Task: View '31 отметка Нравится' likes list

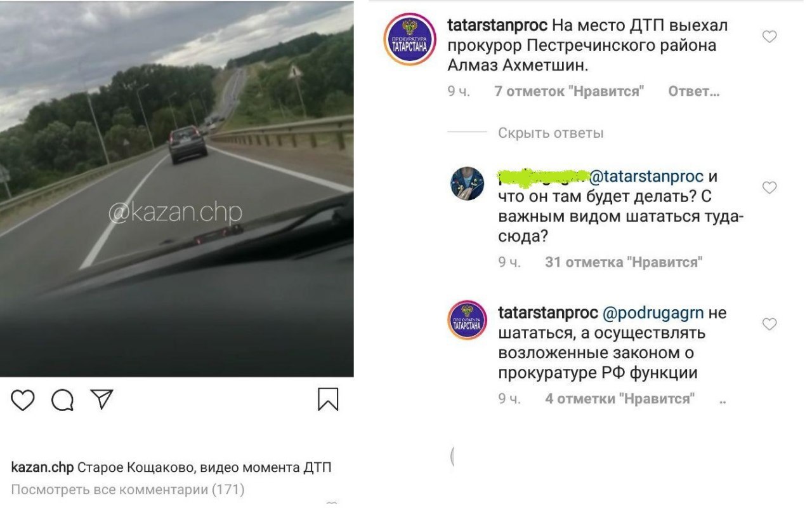Action: 624,262
